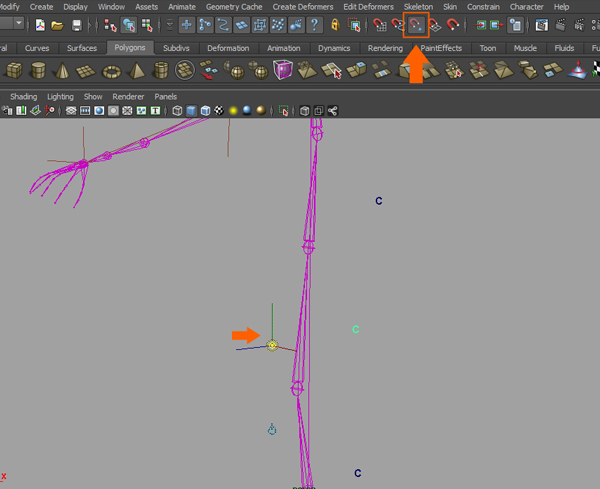The width and height of the screenshot is (600, 489).
Task: Switch to the Surfaces shelf tab
Action: tap(82, 48)
